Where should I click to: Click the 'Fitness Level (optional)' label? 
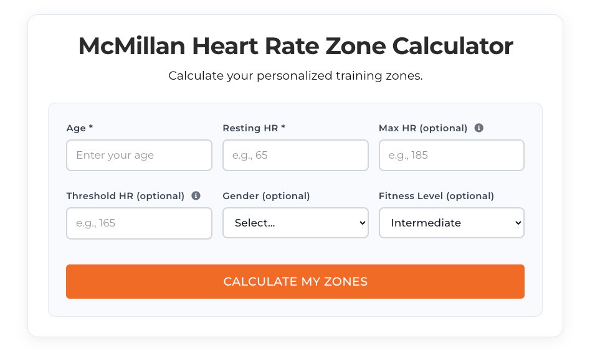click(436, 195)
